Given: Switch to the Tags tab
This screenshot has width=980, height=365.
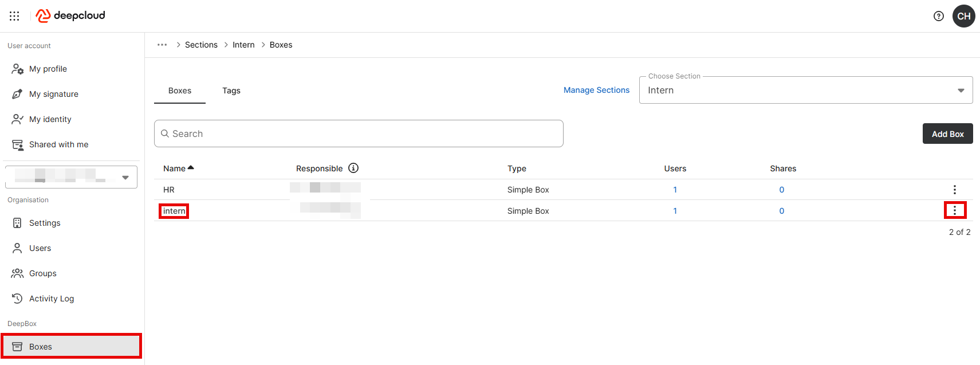Looking at the screenshot, I should pos(231,91).
